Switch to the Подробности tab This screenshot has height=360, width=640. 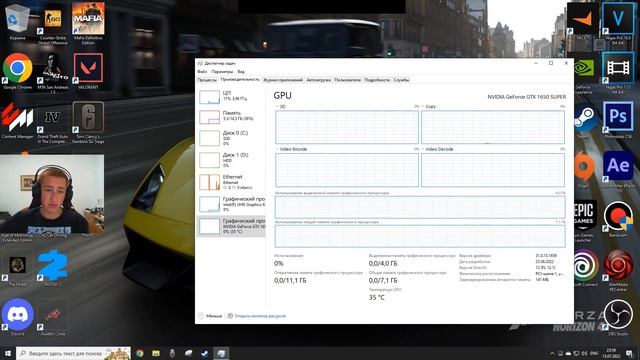coord(377,80)
